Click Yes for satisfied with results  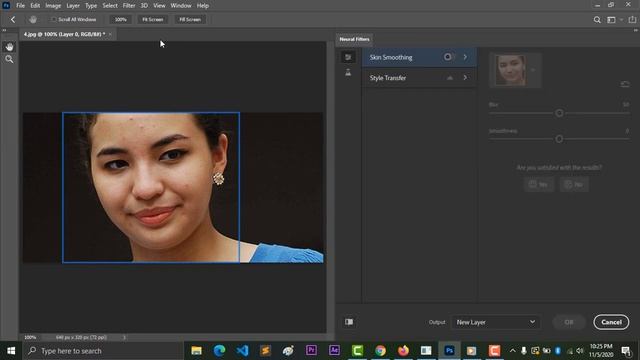tap(539, 184)
